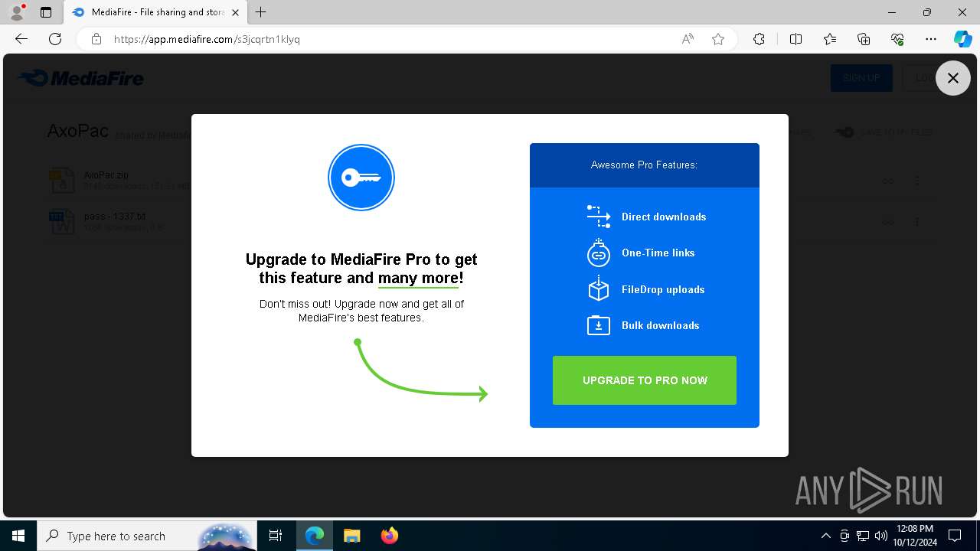Click the FileDrop uploads box icon
The image size is (980, 551).
tap(599, 289)
